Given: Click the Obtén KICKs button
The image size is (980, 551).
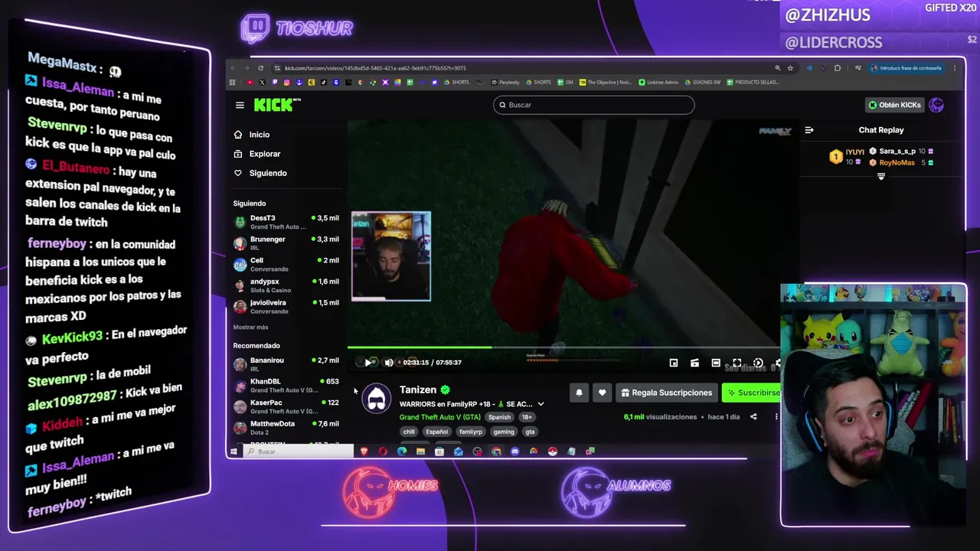Looking at the screenshot, I should [x=894, y=105].
